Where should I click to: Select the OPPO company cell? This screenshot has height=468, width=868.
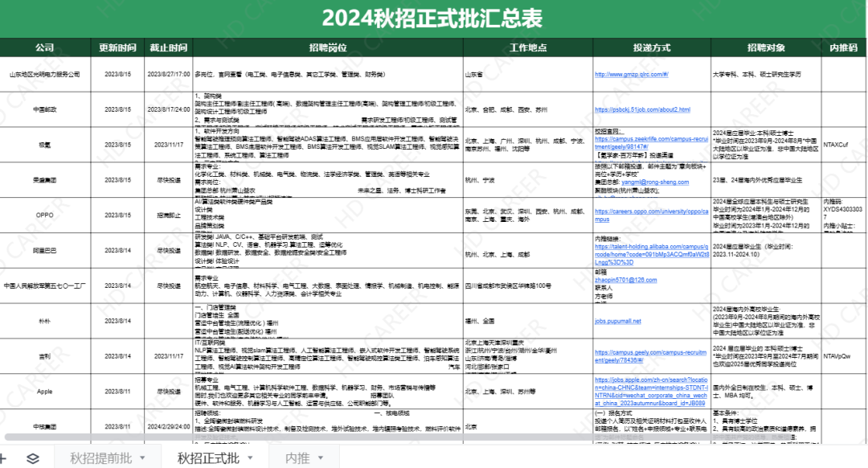[45, 215]
